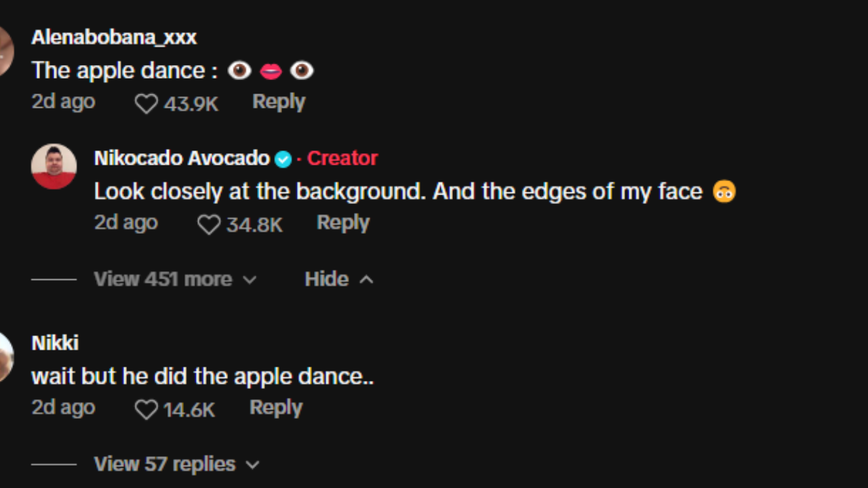
Task: Open Nikki's profile avatar
Action: (x=5, y=357)
